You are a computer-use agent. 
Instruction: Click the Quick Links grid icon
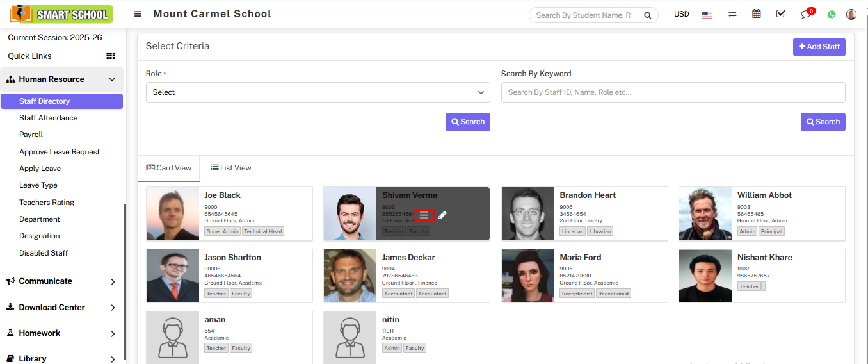[x=110, y=56]
